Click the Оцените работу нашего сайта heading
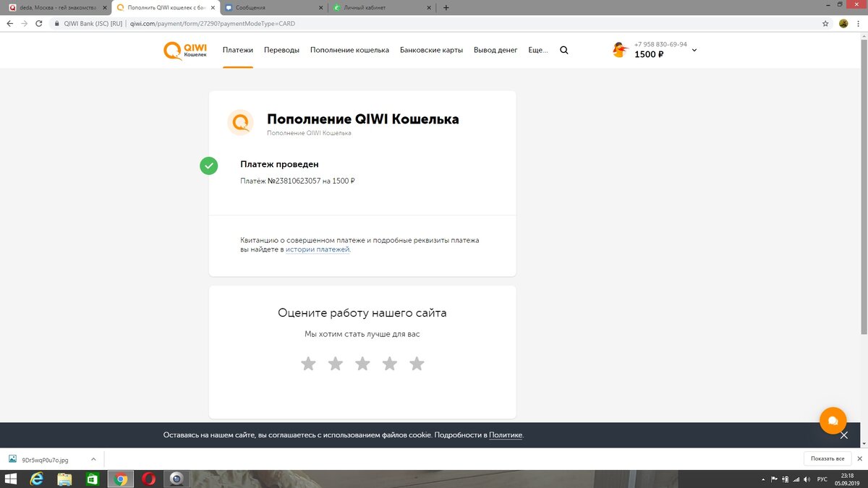The height and width of the screenshot is (488, 868). coord(362,313)
